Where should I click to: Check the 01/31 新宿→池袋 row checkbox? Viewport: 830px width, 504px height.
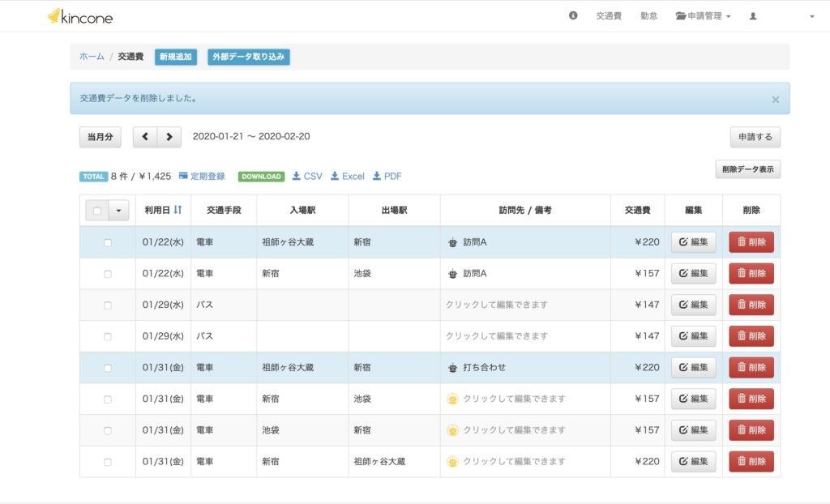point(108,399)
